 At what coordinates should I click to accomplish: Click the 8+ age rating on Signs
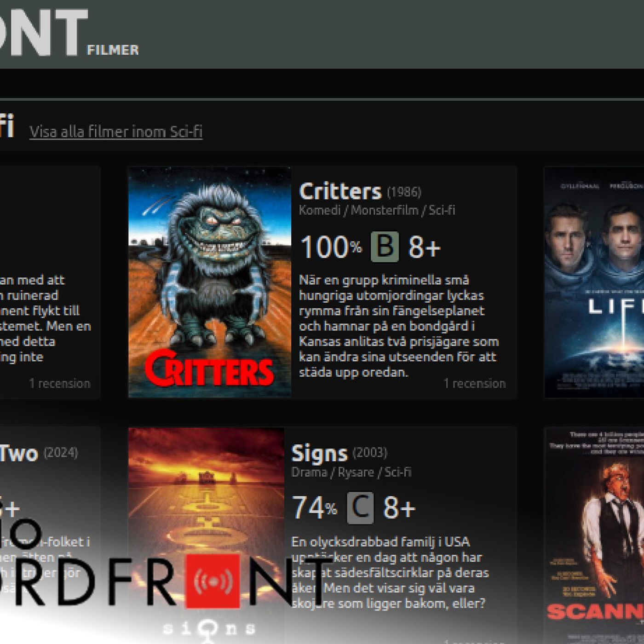399,508
